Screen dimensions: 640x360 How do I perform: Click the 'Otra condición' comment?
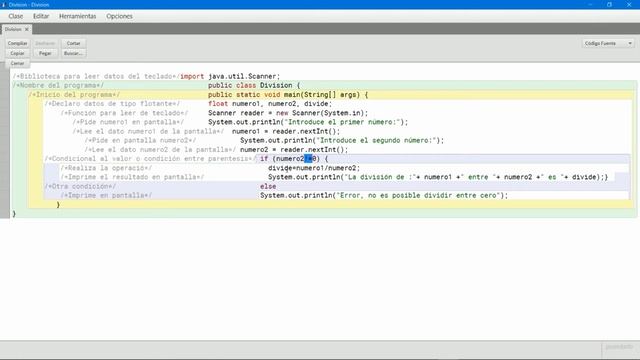click(x=80, y=187)
